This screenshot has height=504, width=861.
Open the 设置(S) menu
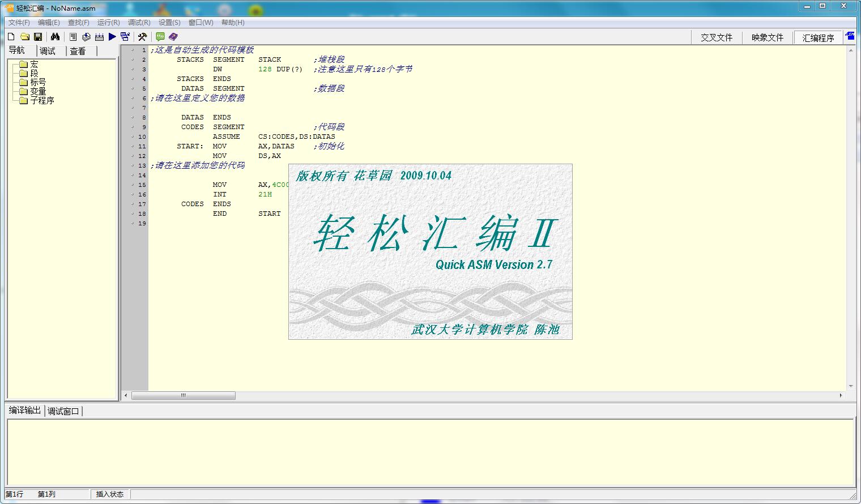[x=169, y=23]
